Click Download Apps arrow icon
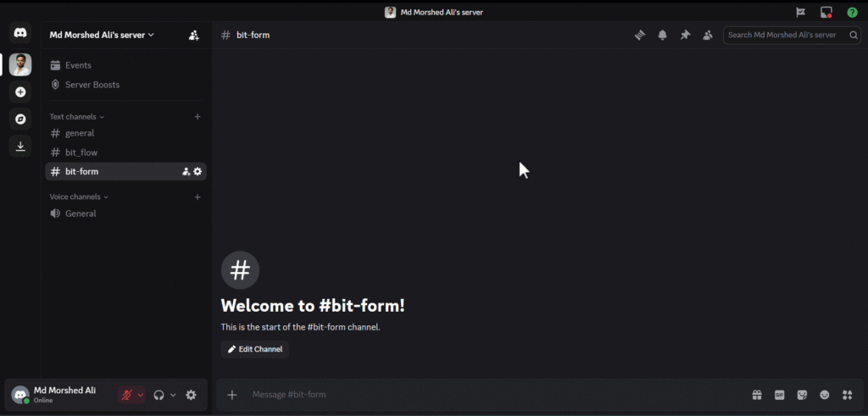This screenshot has width=868, height=416. coord(20,146)
